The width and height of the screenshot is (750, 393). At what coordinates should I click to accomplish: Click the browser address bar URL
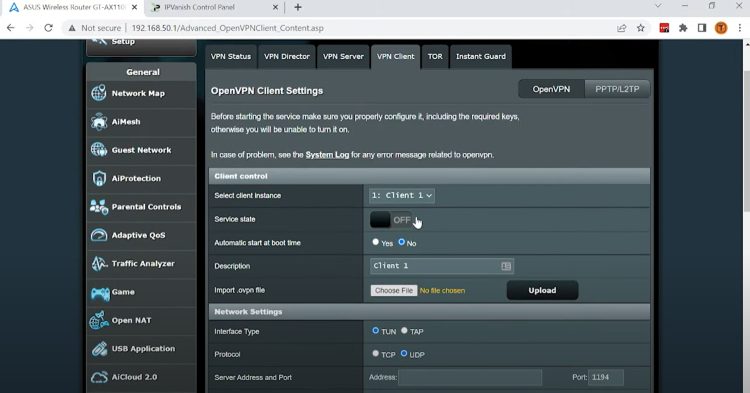point(228,28)
